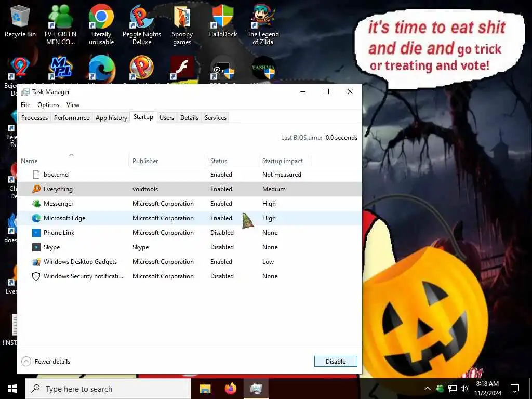Screen dimensions: 532x399
Task: Open the network status tray icon
Action: [x=453, y=389]
